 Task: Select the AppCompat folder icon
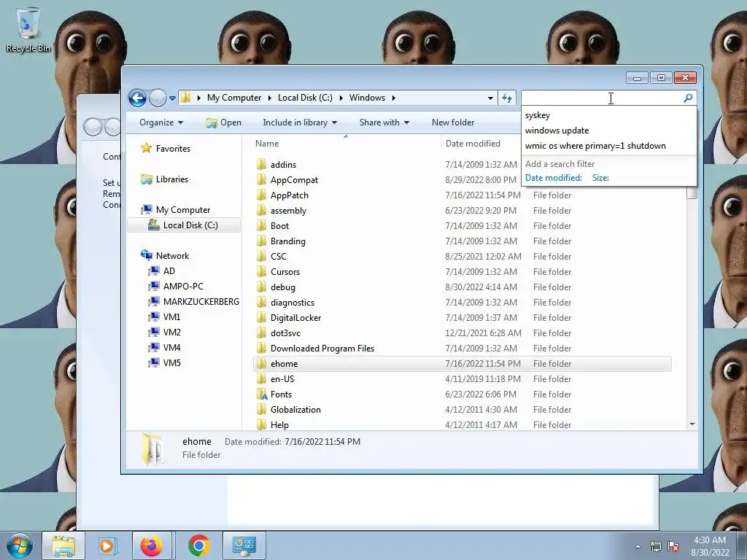[261, 179]
